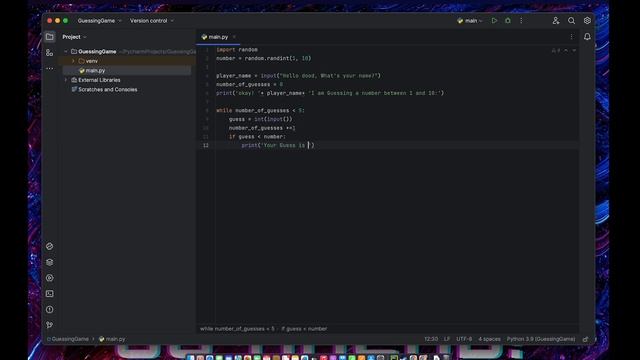This screenshot has height=360, width=640.
Task: Open the Git version control tool window
Action: tap(49, 325)
